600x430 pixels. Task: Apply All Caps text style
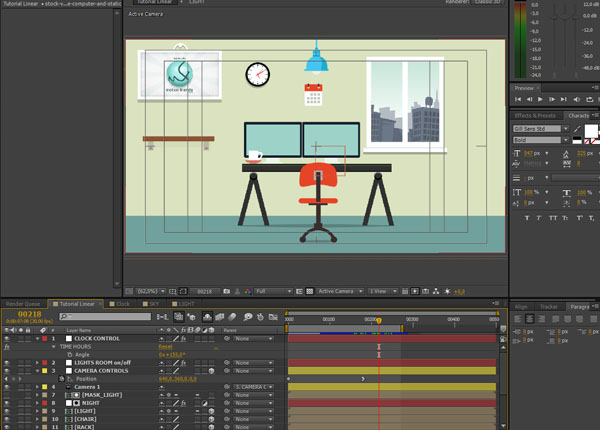[553, 218]
